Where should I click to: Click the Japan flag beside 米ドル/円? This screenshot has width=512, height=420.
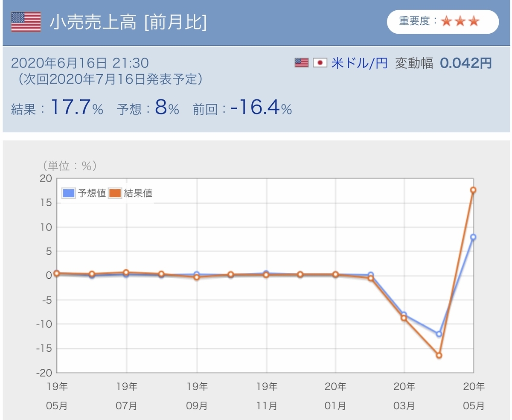(320, 63)
